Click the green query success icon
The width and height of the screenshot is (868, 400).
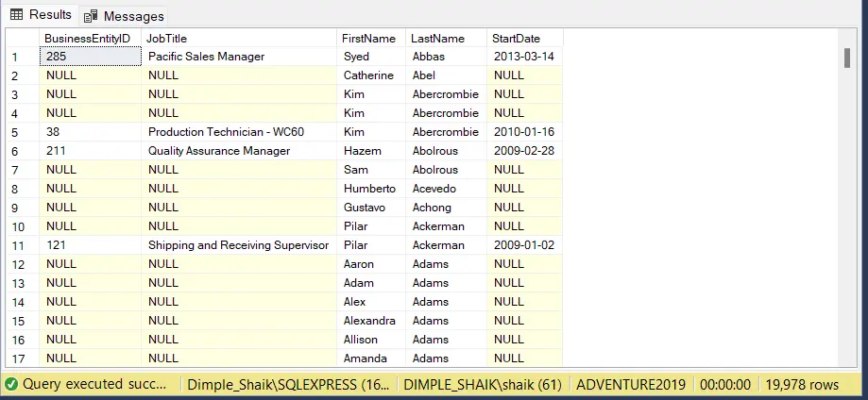(11, 385)
